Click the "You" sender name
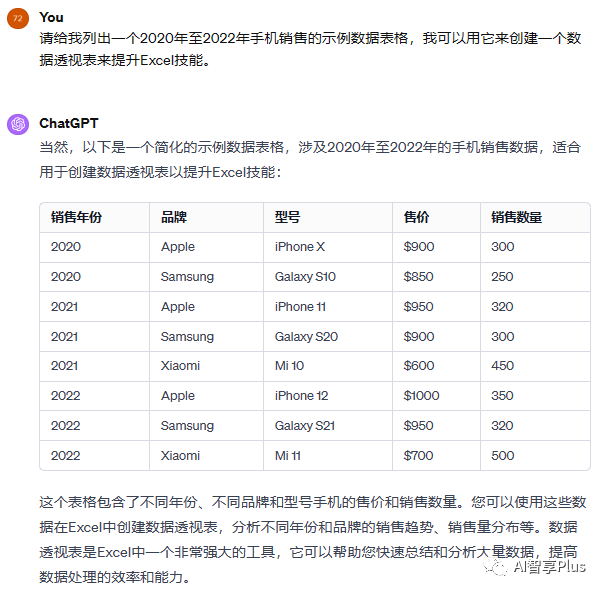 [51, 17]
